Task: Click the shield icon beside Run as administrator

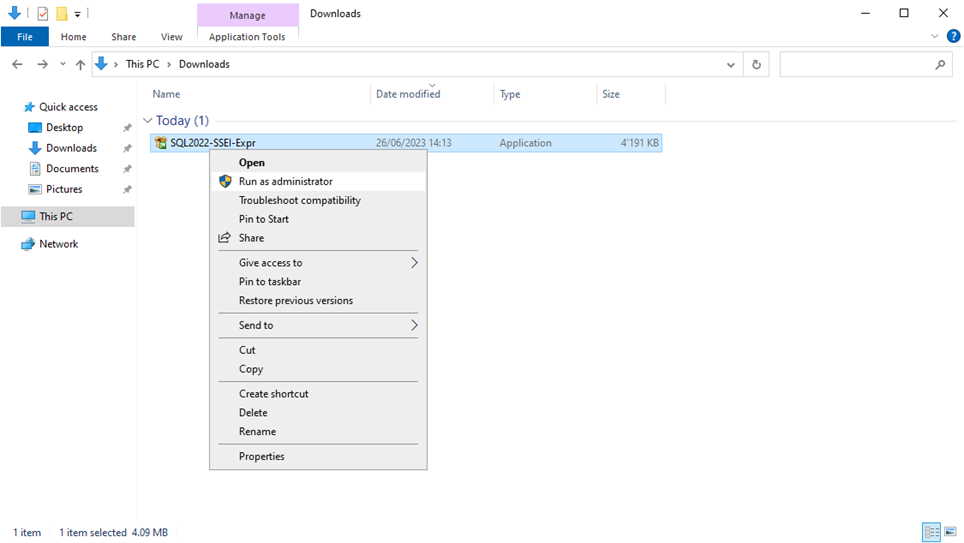Action: (225, 181)
